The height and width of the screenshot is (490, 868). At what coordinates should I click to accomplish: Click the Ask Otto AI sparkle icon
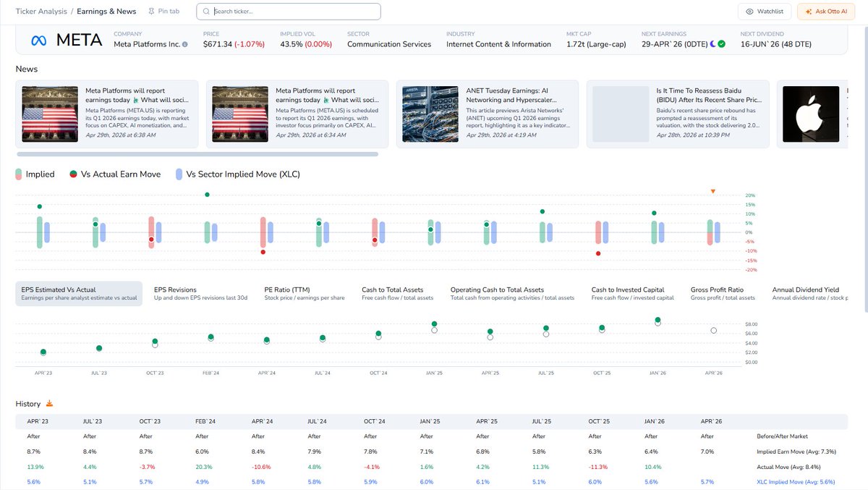coord(809,12)
